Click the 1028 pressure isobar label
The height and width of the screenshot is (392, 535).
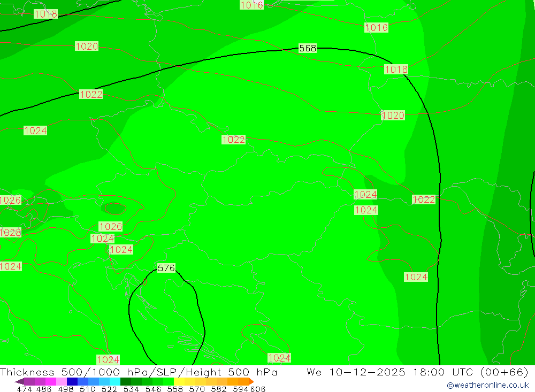tap(10, 232)
